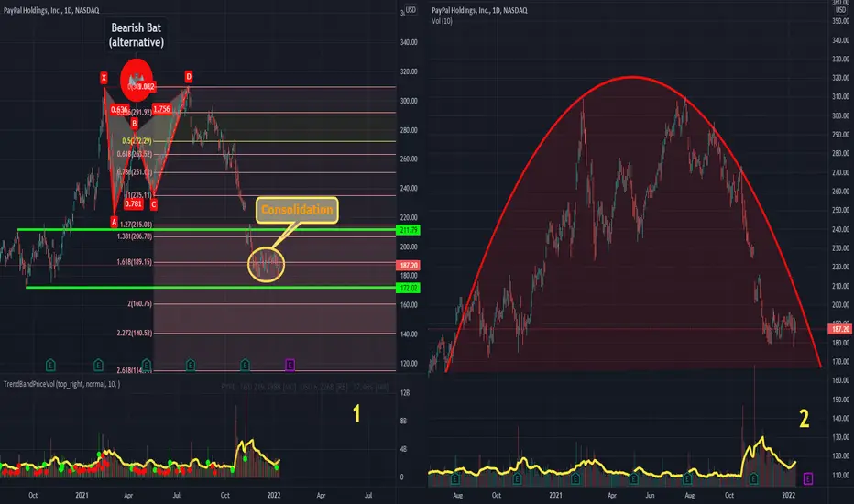The width and height of the screenshot is (854, 504).
Task: Click the red 187.20 price label on the right chart
Action: click(x=840, y=329)
